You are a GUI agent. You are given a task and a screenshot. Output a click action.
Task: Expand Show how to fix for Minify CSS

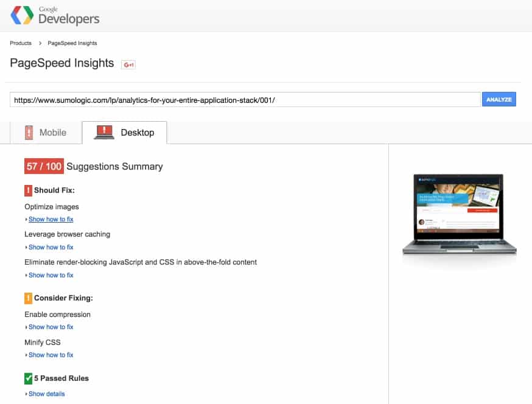51,355
